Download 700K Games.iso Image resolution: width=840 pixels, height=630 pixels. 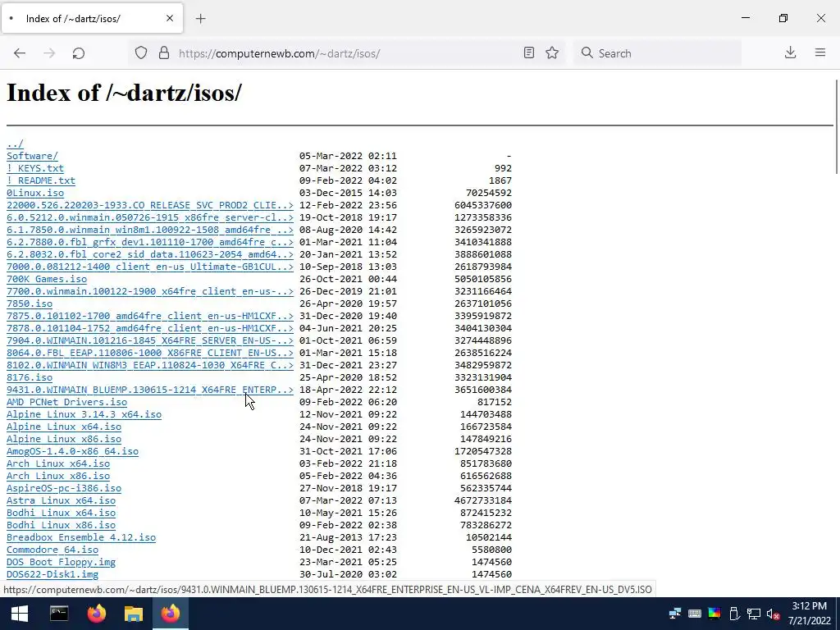47,279
